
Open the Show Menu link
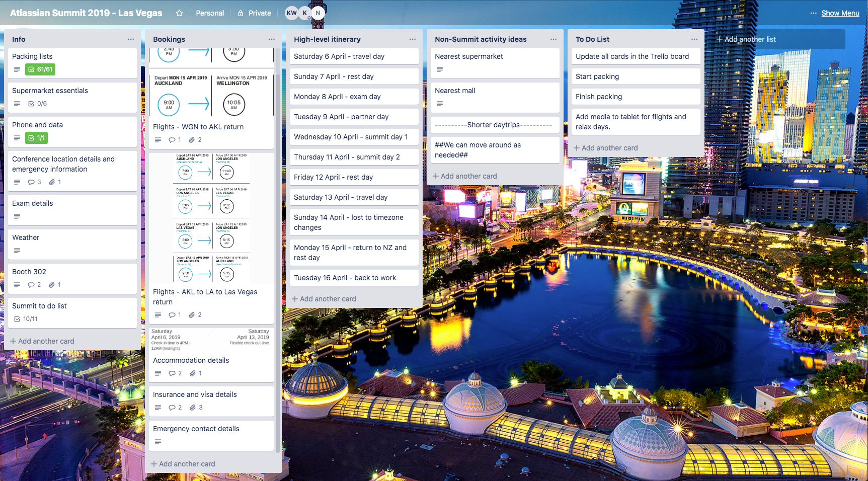point(840,13)
